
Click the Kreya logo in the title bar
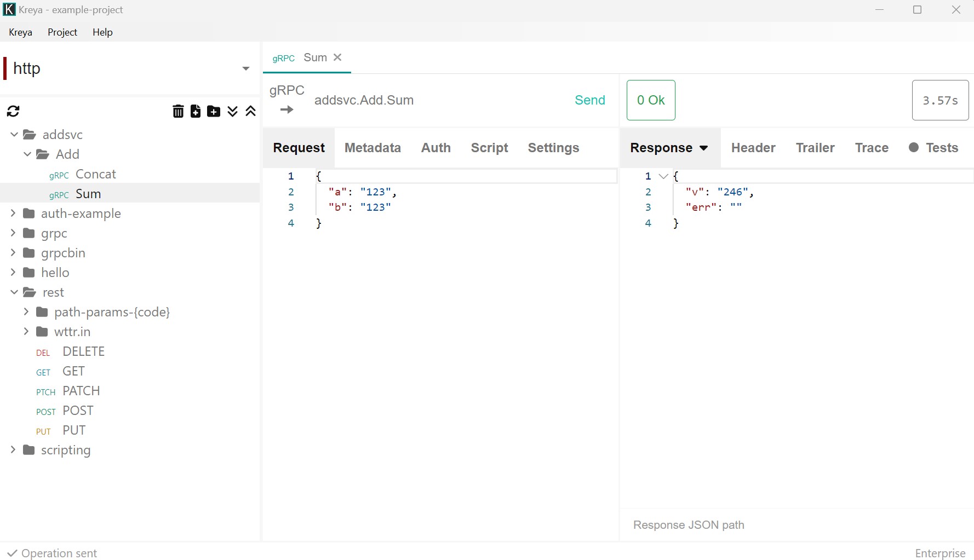pyautogui.click(x=9, y=9)
